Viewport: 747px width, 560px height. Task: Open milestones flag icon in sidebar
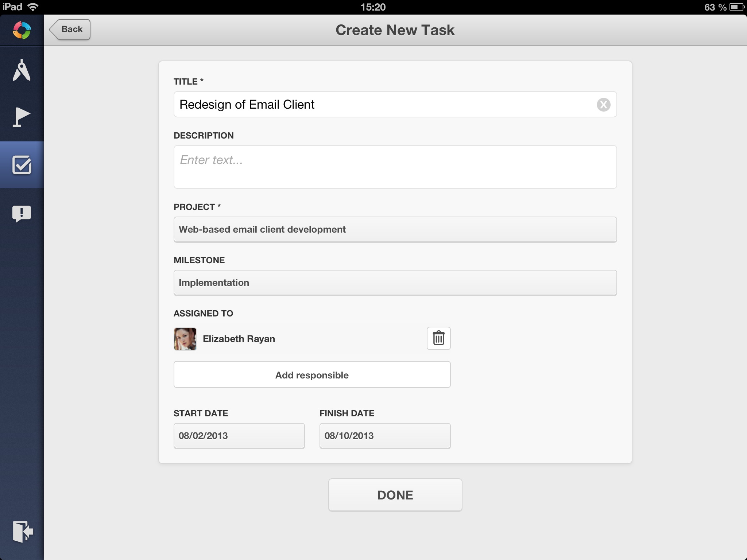22,117
